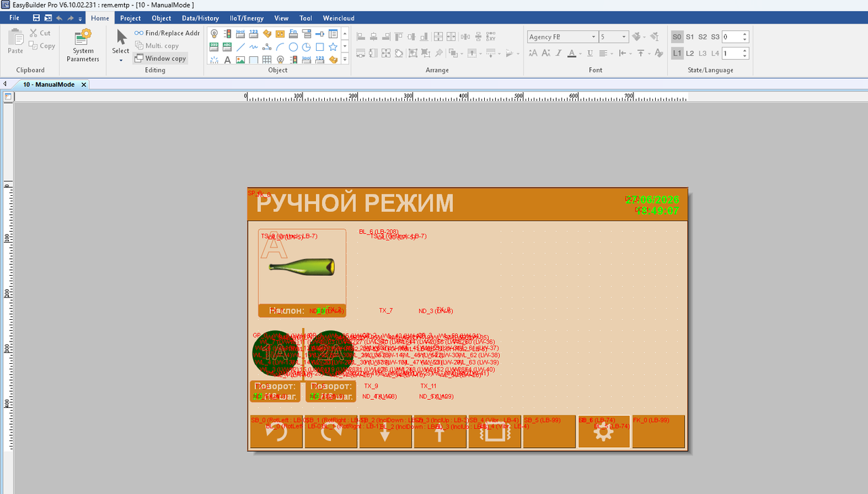Open the File menu
Screen dimensions: 868x494
(x=14, y=18)
